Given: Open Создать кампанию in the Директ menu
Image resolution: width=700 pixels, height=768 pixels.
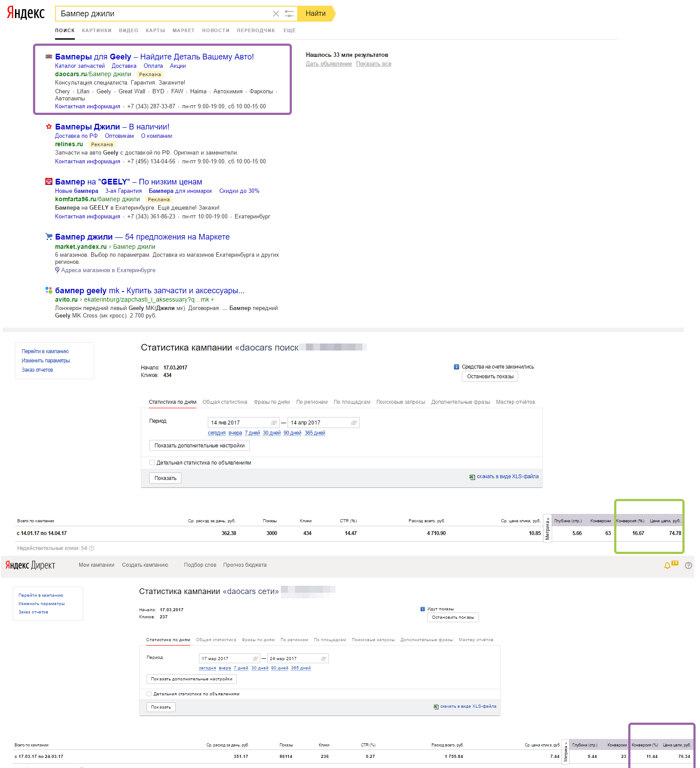Looking at the screenshot, I should pyautogui.click(x=145, y=565).
